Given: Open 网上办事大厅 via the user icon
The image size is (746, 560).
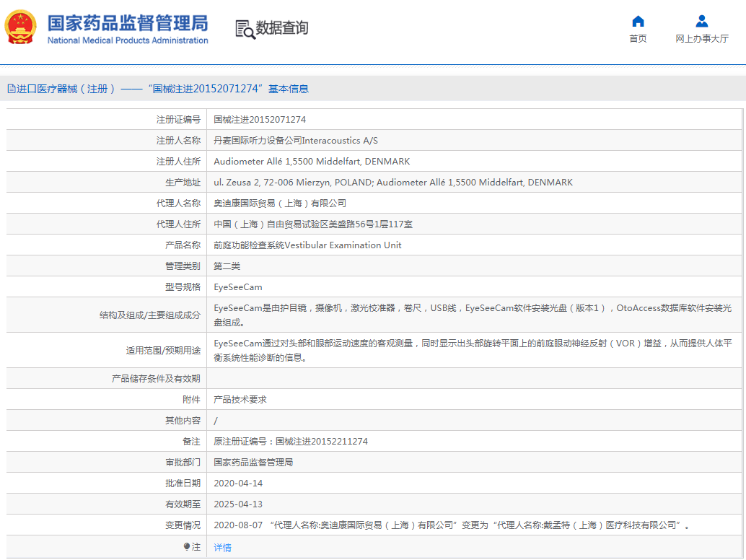Looking at the screenshot, I should pyautogui.click(x=701, y=22).
